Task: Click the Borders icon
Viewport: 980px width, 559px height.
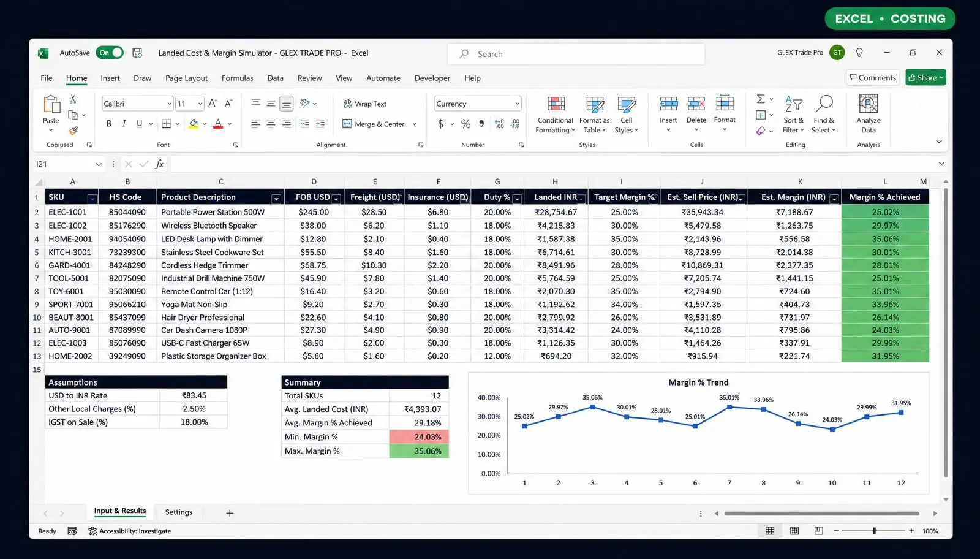Action: click(x=166, y=124)
